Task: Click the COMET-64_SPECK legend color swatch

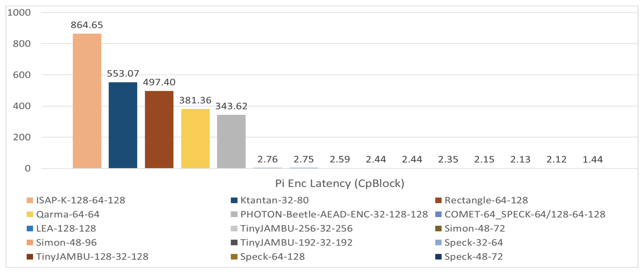Action: [438, 214]
